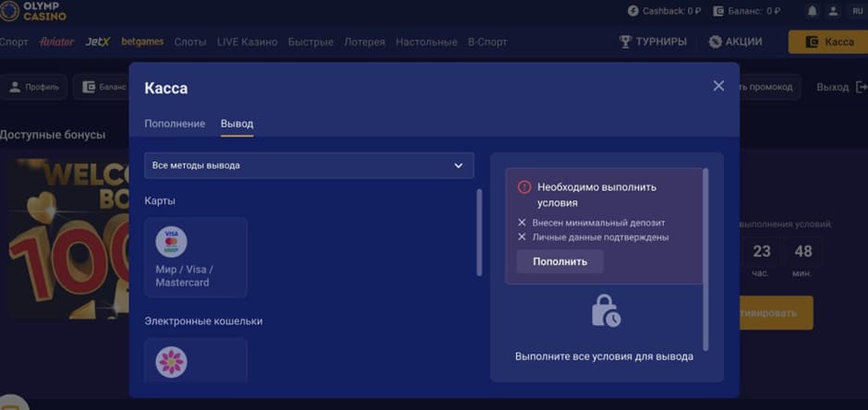Open the Профиль button
Image resolution: width=868 pixels, height=410 pixels.
(x=34, y=87)
